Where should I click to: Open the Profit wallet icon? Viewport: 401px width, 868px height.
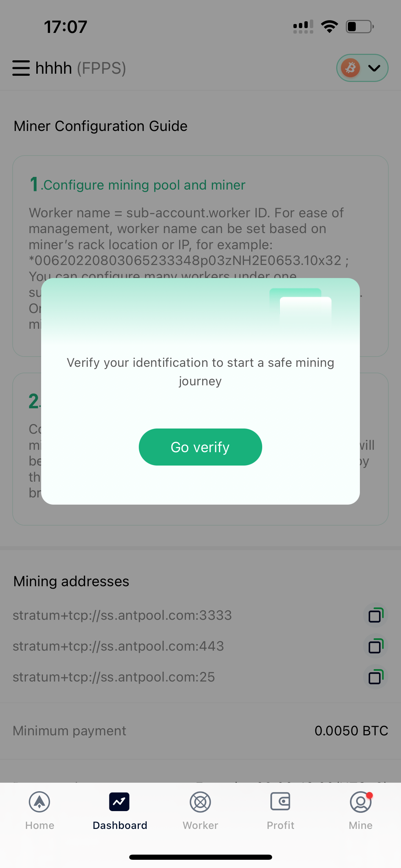click(x=280, y=802)
